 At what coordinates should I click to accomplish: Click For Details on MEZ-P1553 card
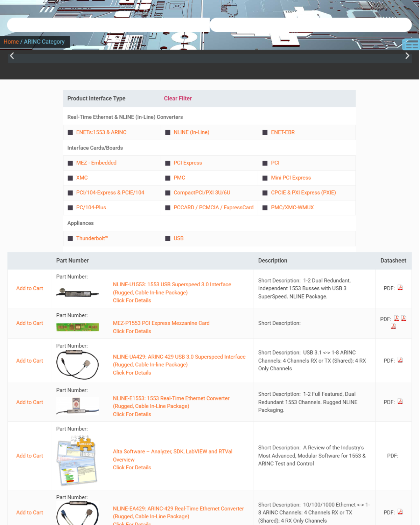(132, 331)
